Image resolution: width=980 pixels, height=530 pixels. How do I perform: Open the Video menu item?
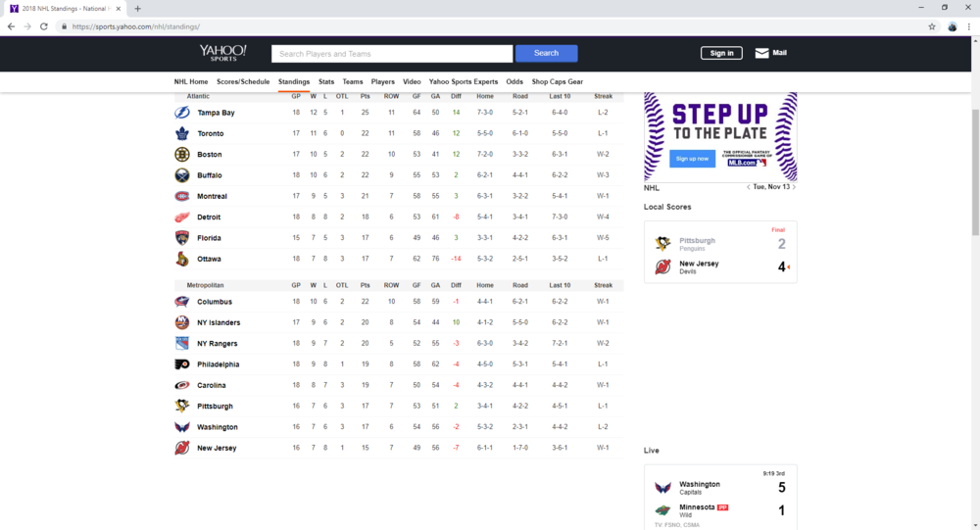coord(412,82)
